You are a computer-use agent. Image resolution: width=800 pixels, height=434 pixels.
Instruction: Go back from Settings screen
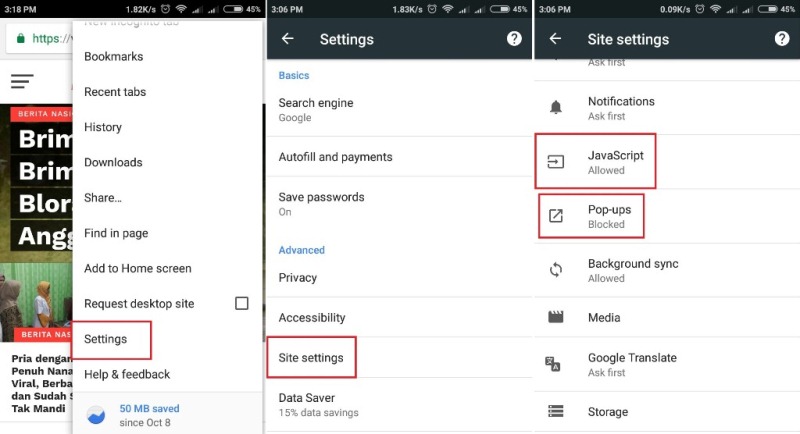288,39
